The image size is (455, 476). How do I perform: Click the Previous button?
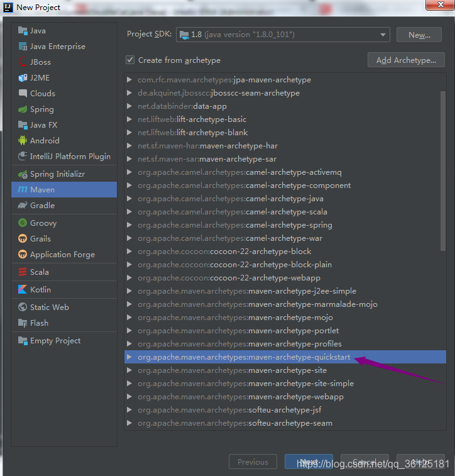click(x=253, y=462)
